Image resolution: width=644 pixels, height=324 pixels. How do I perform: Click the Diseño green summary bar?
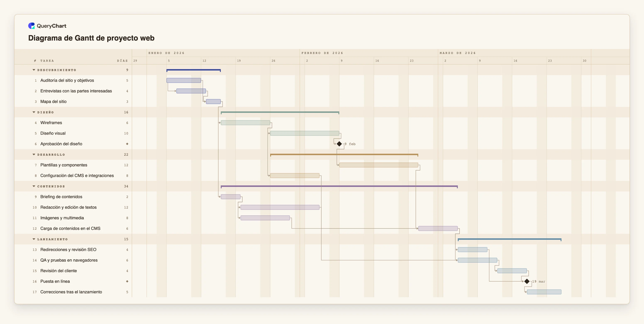tap(280, 112)
